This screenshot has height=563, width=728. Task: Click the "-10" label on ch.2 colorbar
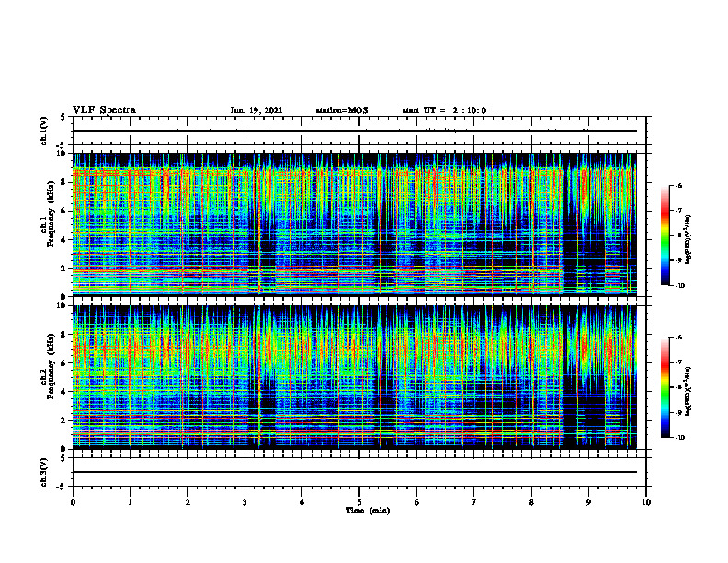(x=679, y=438)
